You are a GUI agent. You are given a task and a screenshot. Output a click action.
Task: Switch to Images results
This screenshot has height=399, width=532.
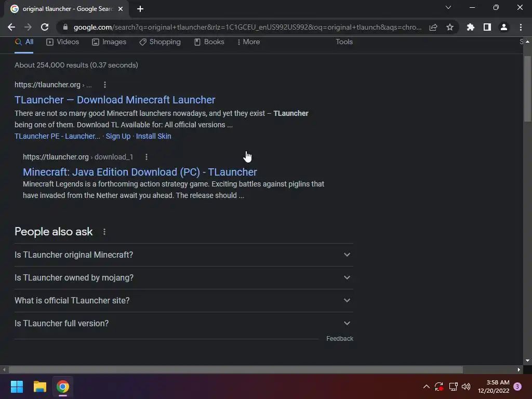point(109,42)
